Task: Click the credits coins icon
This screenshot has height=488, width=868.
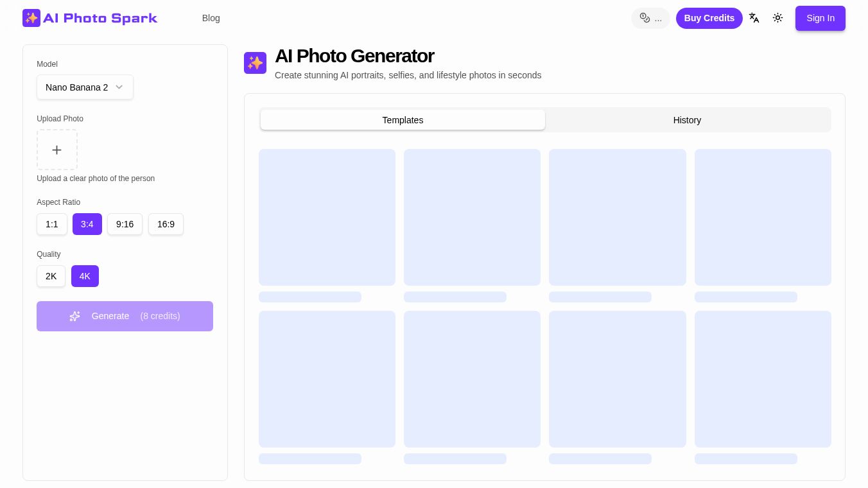Action: pyautogui.click(x=645, y=18)
